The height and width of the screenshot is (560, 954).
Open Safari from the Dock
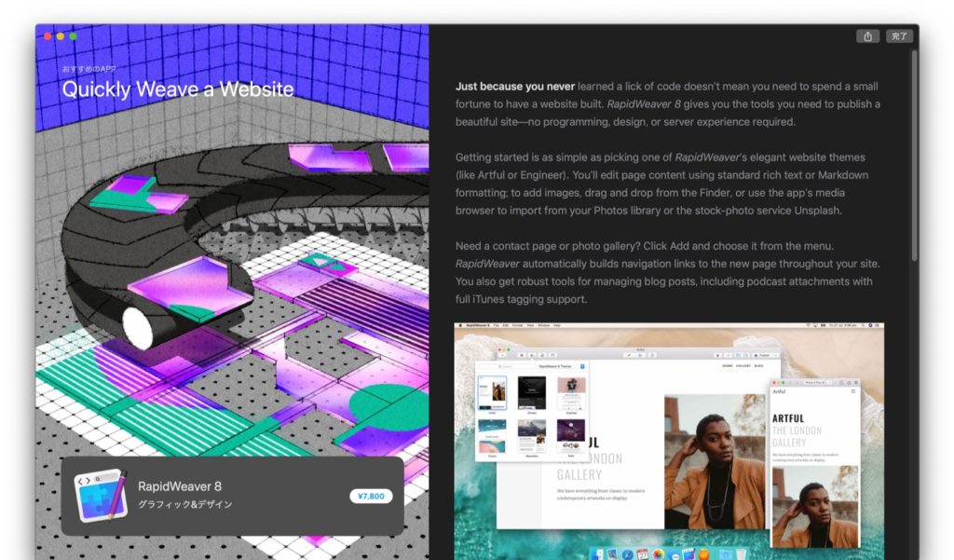click(x=627, y=554)
